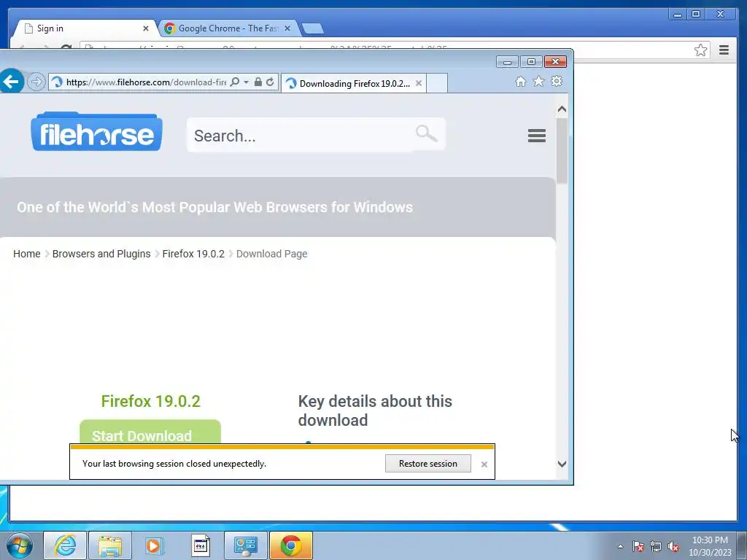View the security lock icon in address bar
This screenshot has width=747, height=560.
pyautogui.click(x=258, y=82)
